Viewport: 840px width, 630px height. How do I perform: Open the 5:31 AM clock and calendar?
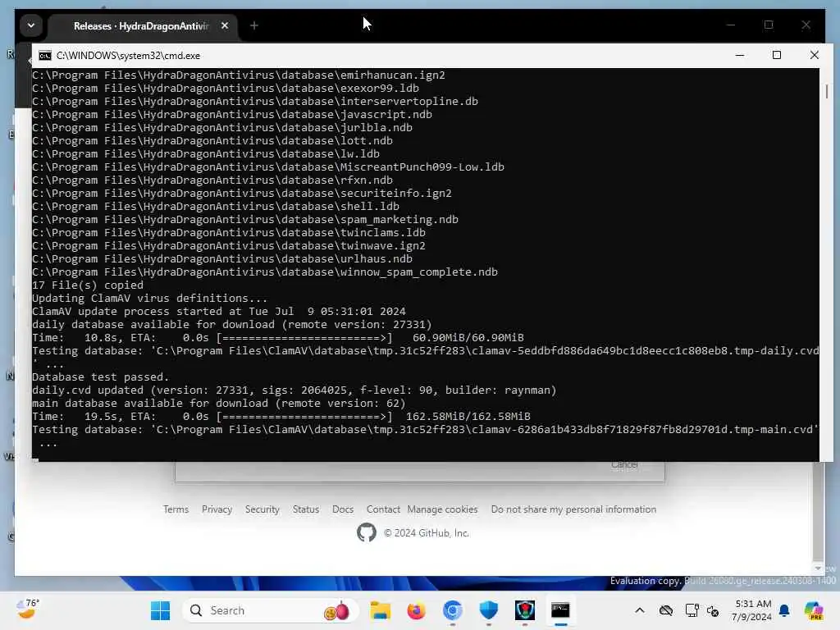[x=751, y=610]
